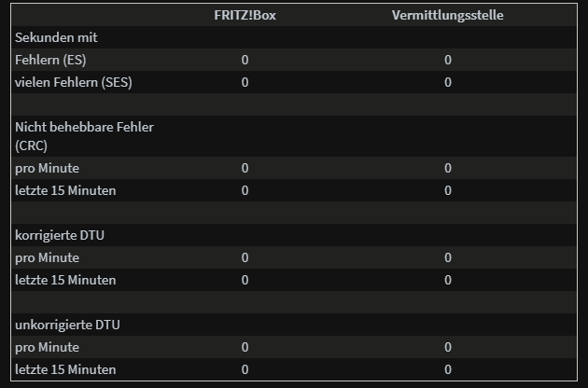Click Vermittlungsstelle CRC letzte 15 Minuten value
Screen dimensions: 588x388
click(448, 190)
